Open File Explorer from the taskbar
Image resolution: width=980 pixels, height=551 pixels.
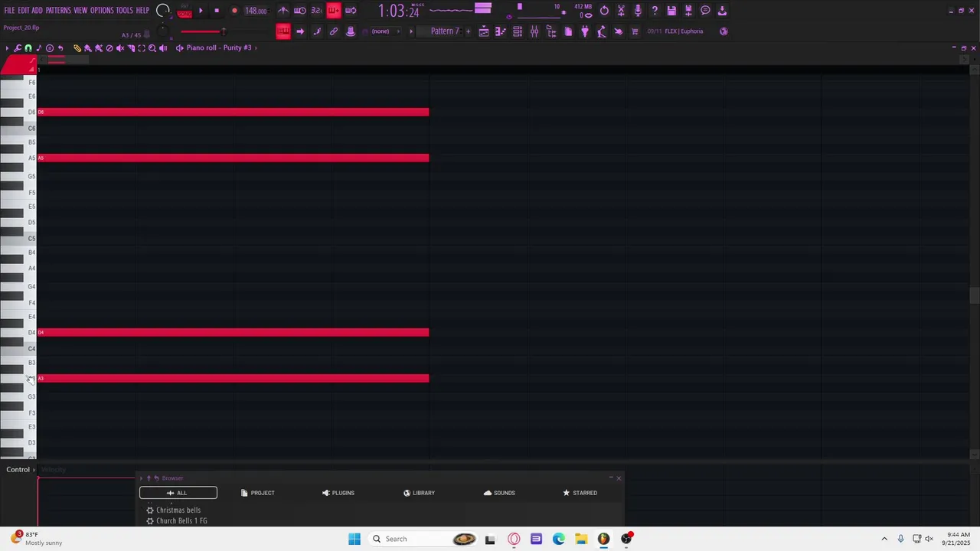(x=581, y=539)
